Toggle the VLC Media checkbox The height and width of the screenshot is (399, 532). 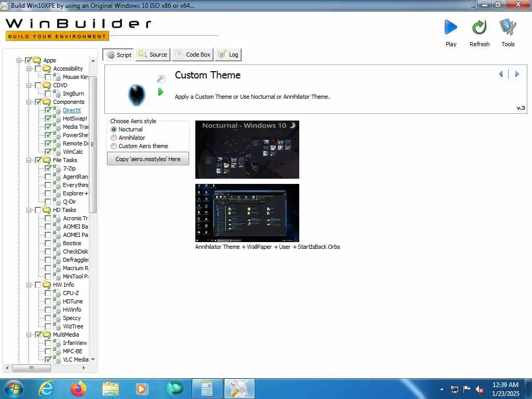pos(48,360)
